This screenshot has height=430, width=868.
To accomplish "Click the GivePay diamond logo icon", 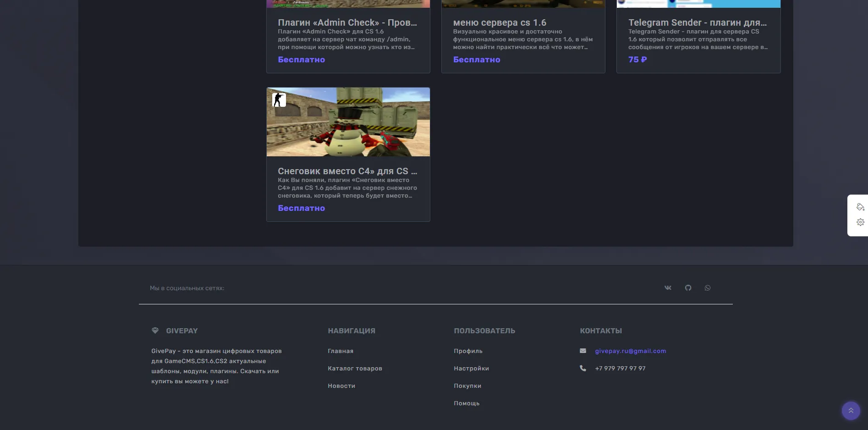I will pyautogui.click(x=155, y=331).
